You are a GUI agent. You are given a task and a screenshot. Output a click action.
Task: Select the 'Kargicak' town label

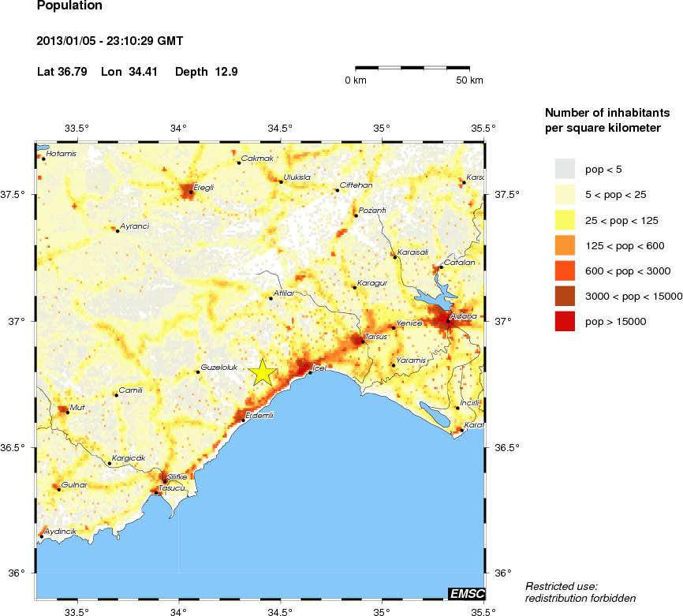point(129,458)
